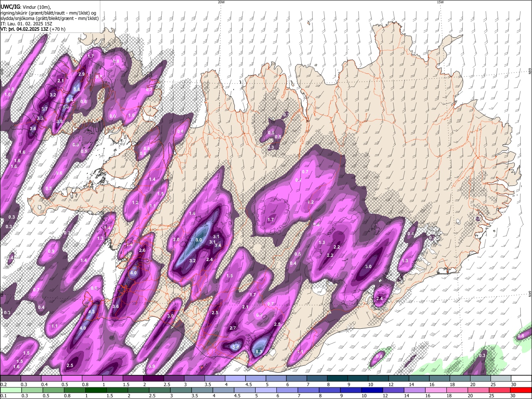Viewport: 532px width, 399px height.
Task: Click the 3.9 precipitation value on the map
Action: click(x=59, y=121)
